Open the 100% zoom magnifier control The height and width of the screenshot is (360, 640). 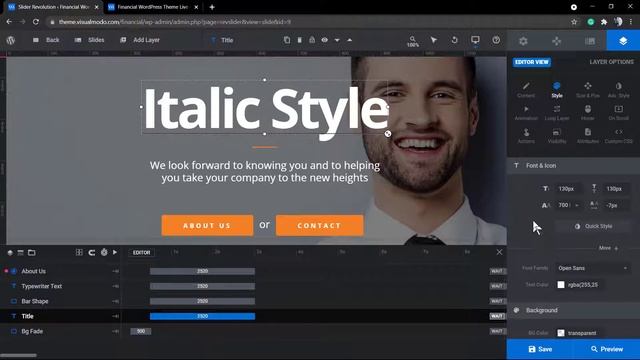point(413,41)
